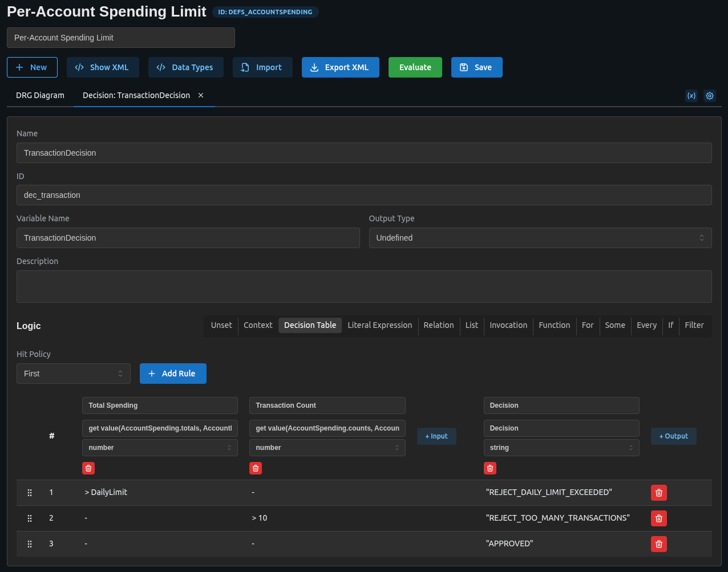728x572 pixels.
Task: Open Total Spending type number dropdown
Action: coord(160,448)
